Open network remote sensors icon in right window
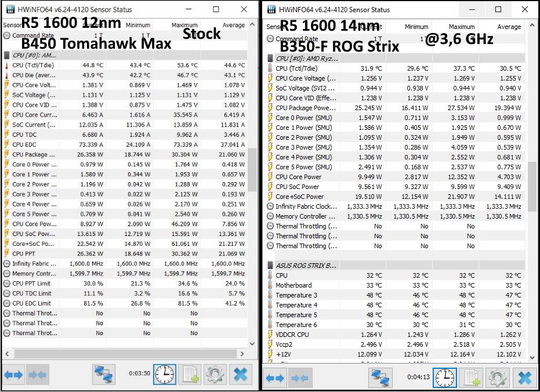 point(380,378)
